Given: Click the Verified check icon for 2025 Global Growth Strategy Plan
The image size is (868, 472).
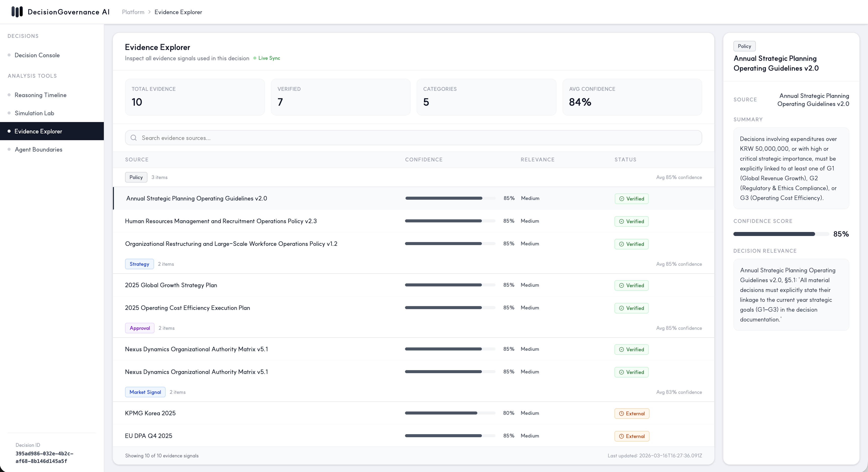Looking at the screenshot, I should 621,286.
